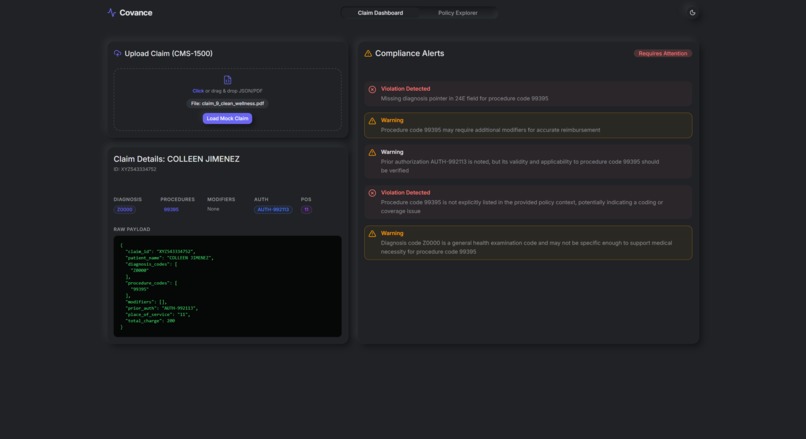Click the PROCEDURES column label
The width and height of the screenshot is (806, 439).
(x=177, y=199)
